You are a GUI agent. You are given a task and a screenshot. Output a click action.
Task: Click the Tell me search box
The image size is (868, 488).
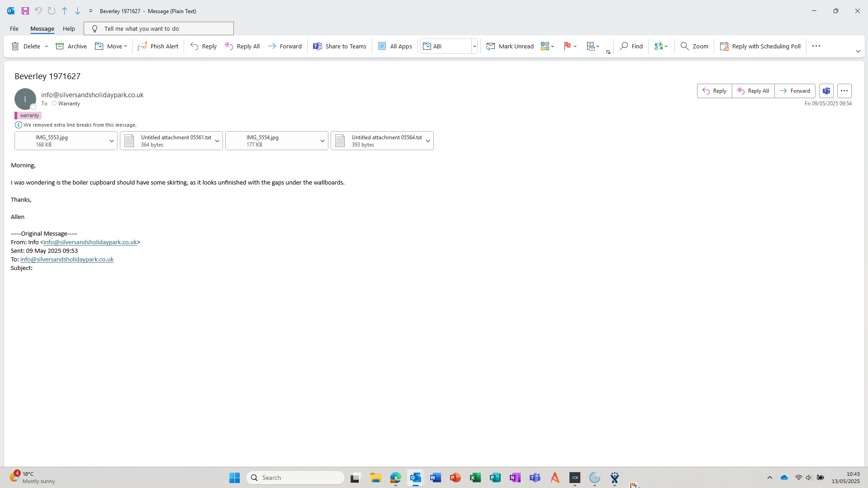(x=159, y=28)
